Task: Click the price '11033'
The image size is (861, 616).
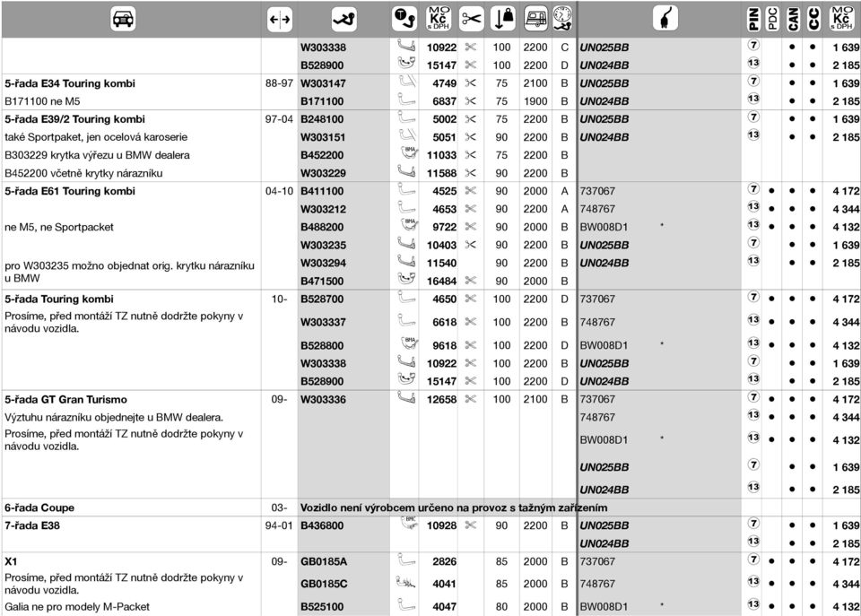Action: (441, 155)
